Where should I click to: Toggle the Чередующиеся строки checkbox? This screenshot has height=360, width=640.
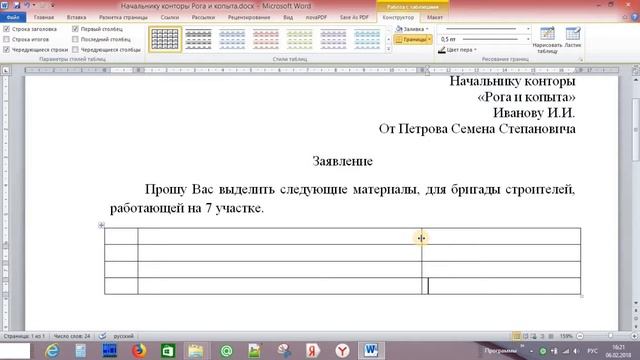6,49
